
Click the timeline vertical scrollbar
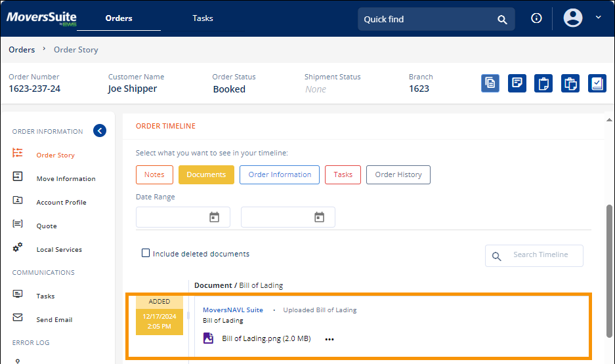tap(609, 270)
